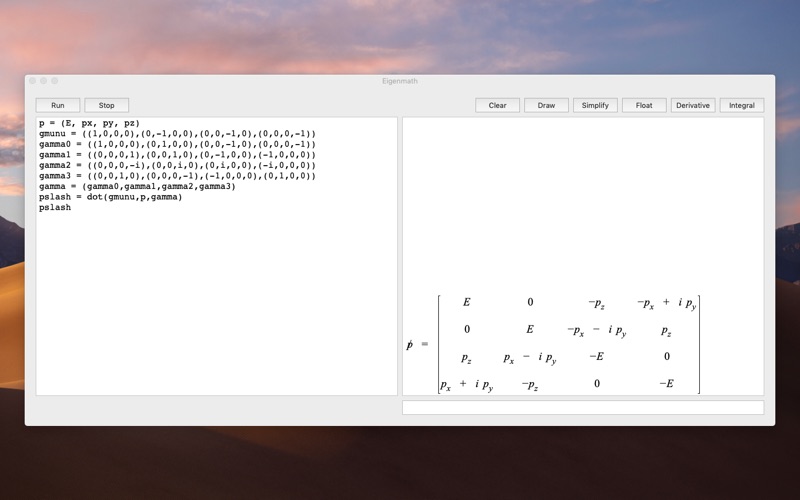Screen dimensions: 800x500
Task: Select the gamma2 definition line
Action: (x=178, y=165)
